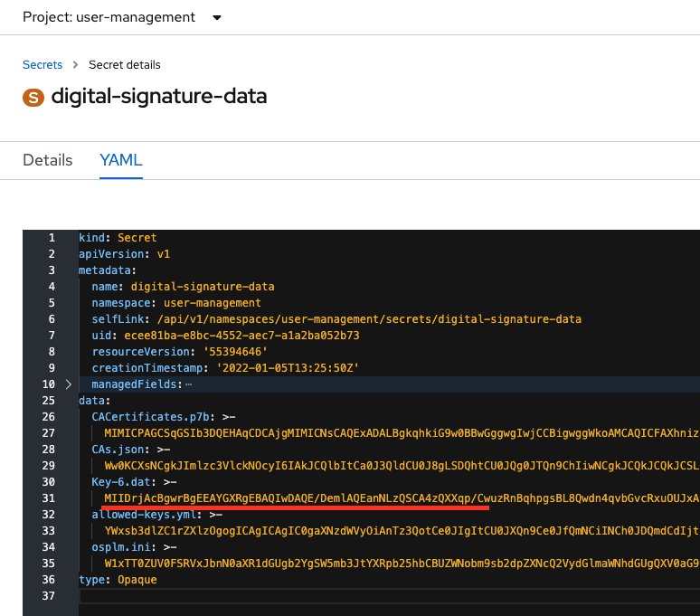The width and height of the screenshot is (700, 616).
Task: Click 'type: Opaque' on line 36
Action: (118, 580)
